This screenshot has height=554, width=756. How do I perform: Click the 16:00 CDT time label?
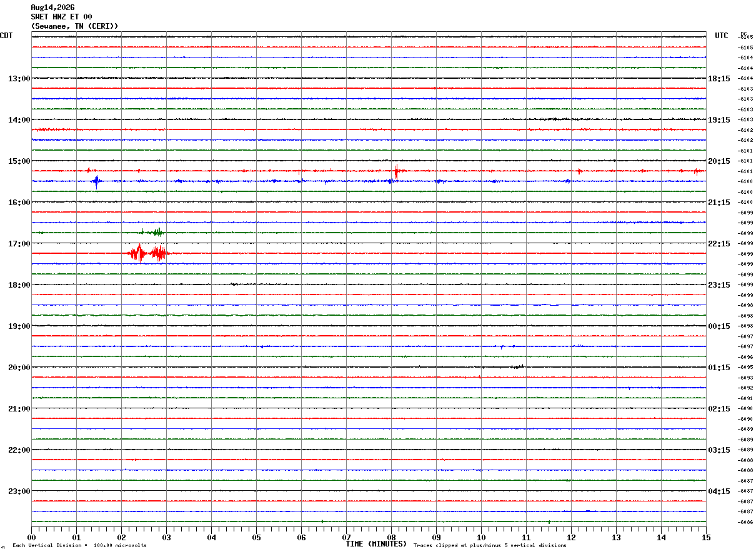(19, 203)
